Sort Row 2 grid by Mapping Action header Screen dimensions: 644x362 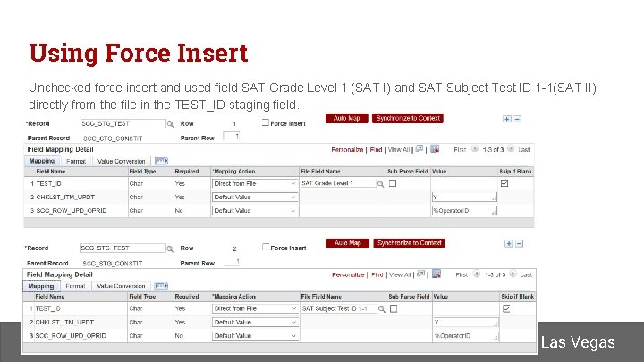pos(234,297)
